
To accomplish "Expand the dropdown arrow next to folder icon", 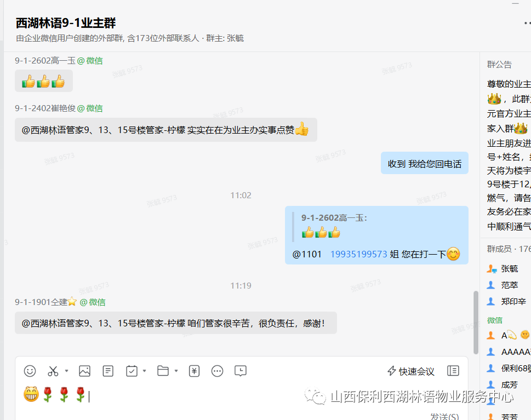I will click(x=176, y=371).
